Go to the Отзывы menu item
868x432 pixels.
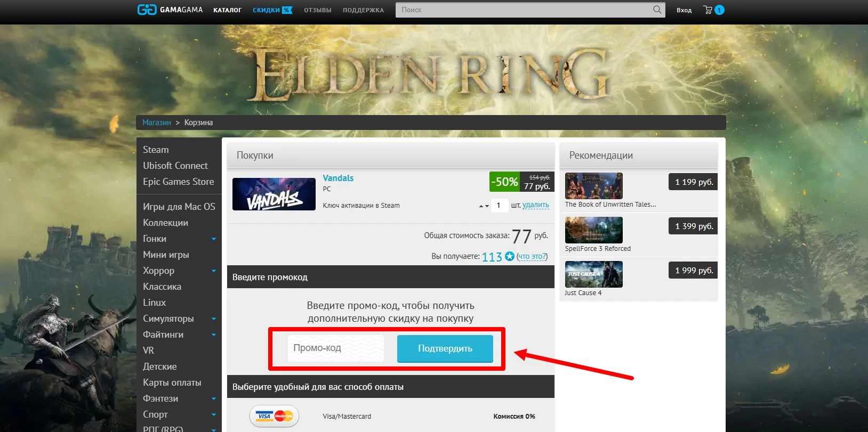coord(318,10)
